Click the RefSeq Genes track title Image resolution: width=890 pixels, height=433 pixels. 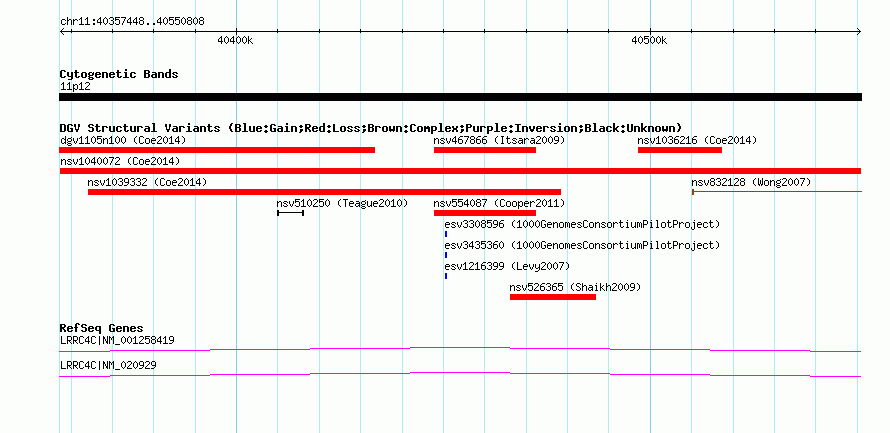click(x=102, y=328)
